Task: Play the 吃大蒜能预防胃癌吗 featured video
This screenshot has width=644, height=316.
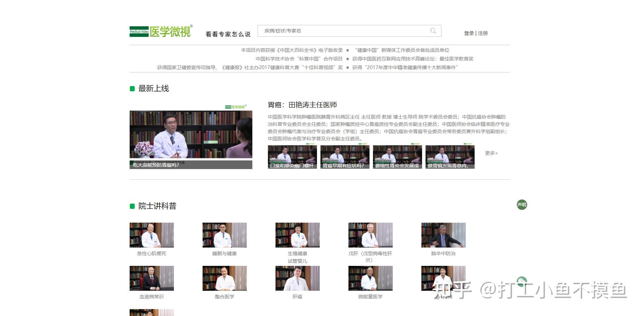Action: click(x=191, y=134)
